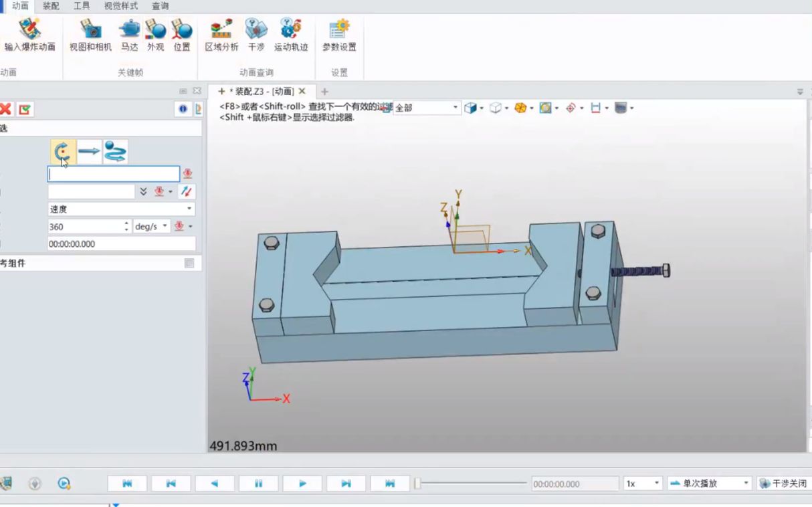812x507 pixels.
Task: Cancel using the red X button
Action: 6,108
